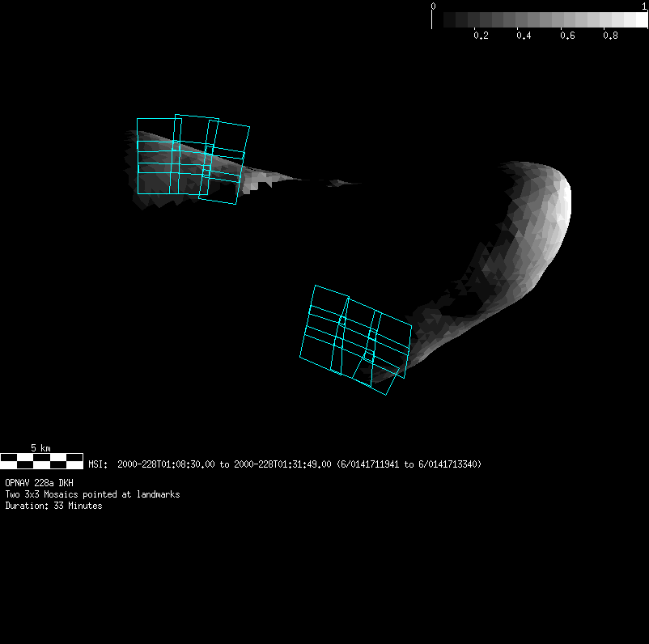Click the "1" label above color bar
Screen dimensions: 649x644
point(643,6)
